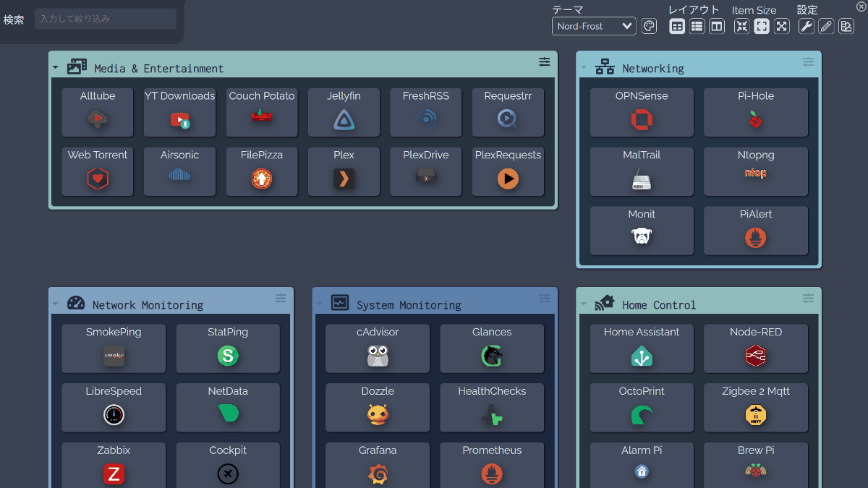
Task: Collapse the Networking section
Action: point(584,68)
